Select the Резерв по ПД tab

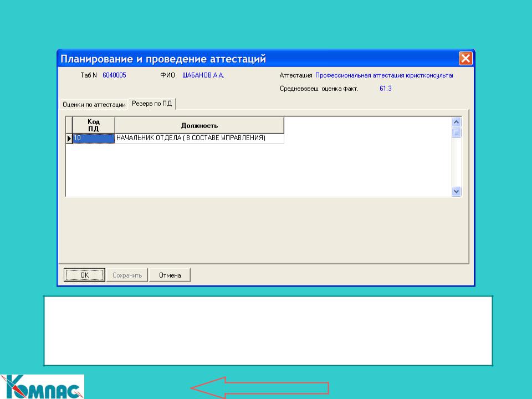pyautogui.click(x=152, y=104)
